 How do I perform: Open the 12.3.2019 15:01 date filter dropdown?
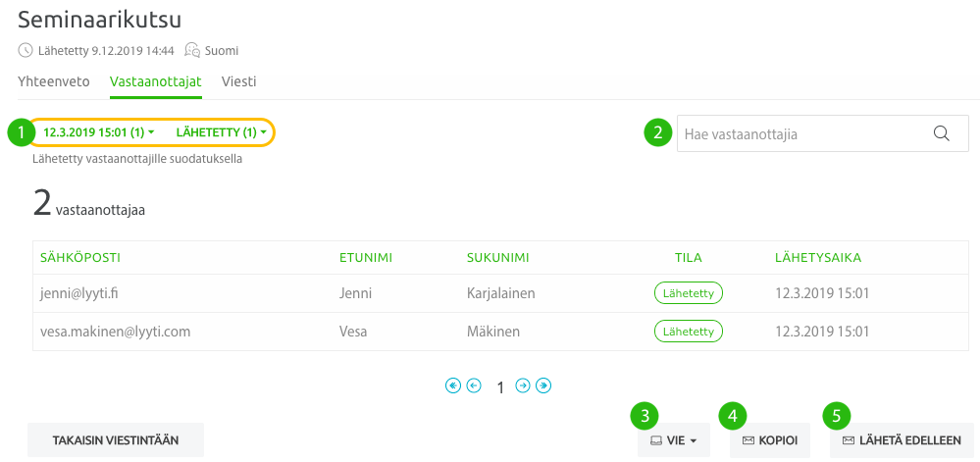coord(99,132)
